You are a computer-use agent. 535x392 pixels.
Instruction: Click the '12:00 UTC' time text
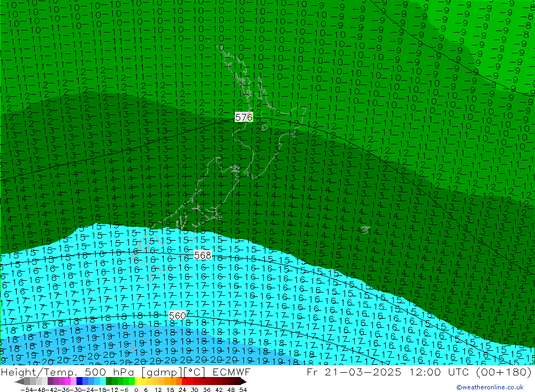(x=438, y=372)
